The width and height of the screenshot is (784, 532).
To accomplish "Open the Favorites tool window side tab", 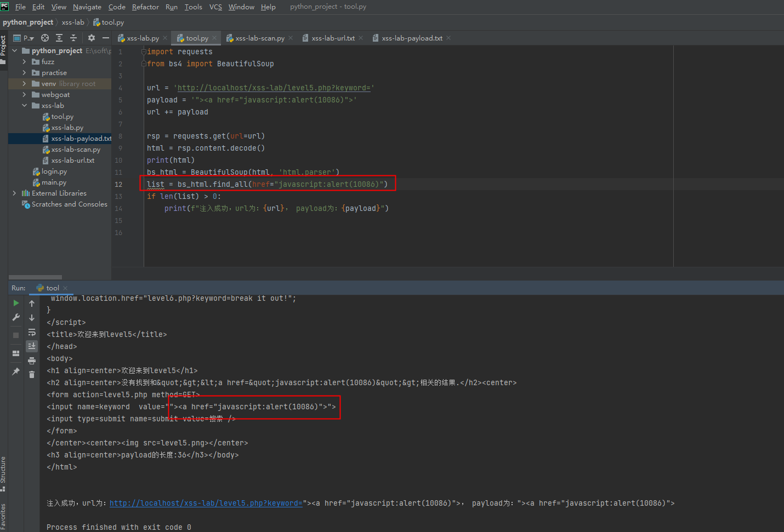I will [3, 517].
